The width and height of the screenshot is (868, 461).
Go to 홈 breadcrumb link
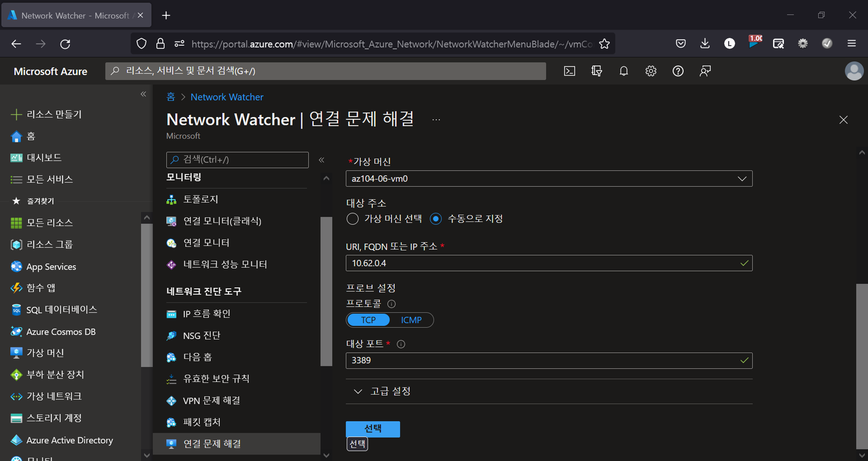[171, 97]
